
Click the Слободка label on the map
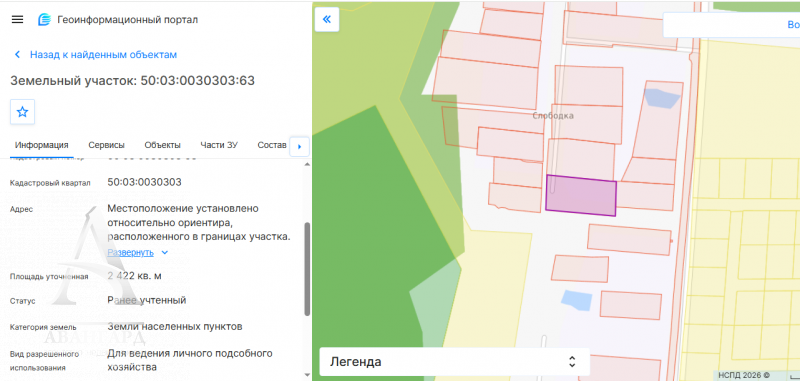[553, 116]
